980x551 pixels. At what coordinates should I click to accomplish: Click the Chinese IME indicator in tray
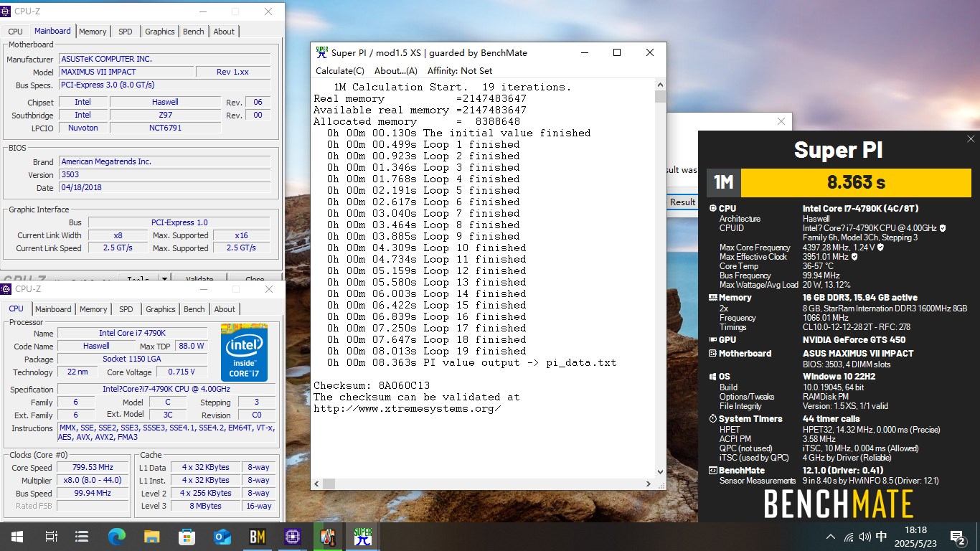click(882, 537)
